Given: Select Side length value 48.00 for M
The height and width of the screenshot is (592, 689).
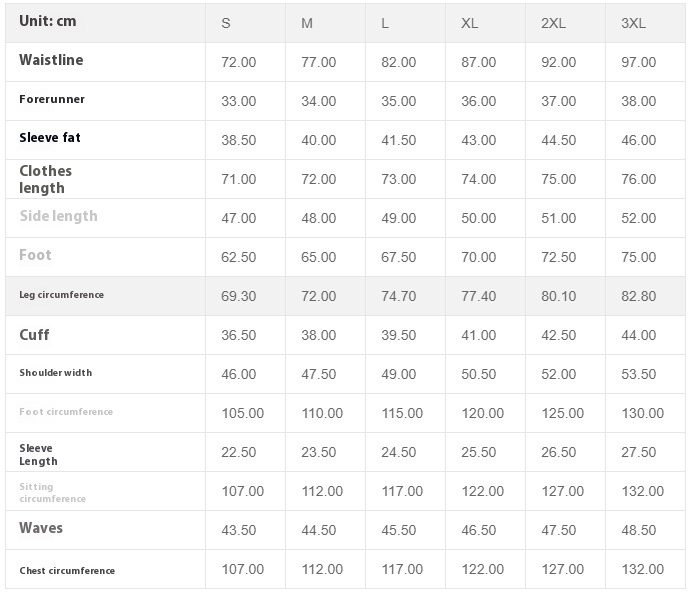Looking at the screenshot, I should click(x=319, y=218).
